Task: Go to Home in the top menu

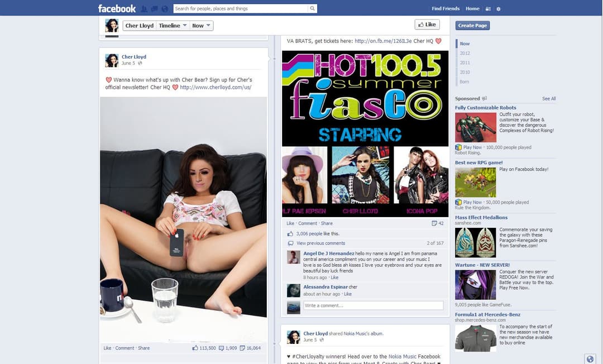Action: [472, 8]
